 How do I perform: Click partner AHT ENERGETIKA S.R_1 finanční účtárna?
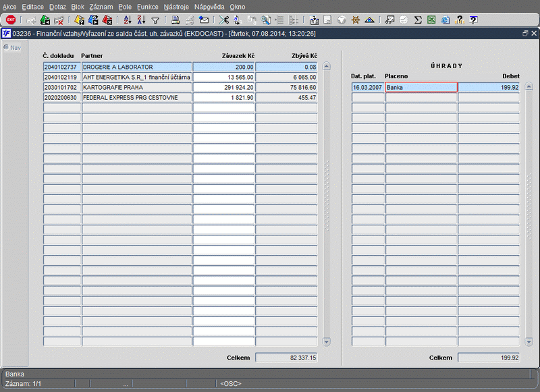pos(137,77)
